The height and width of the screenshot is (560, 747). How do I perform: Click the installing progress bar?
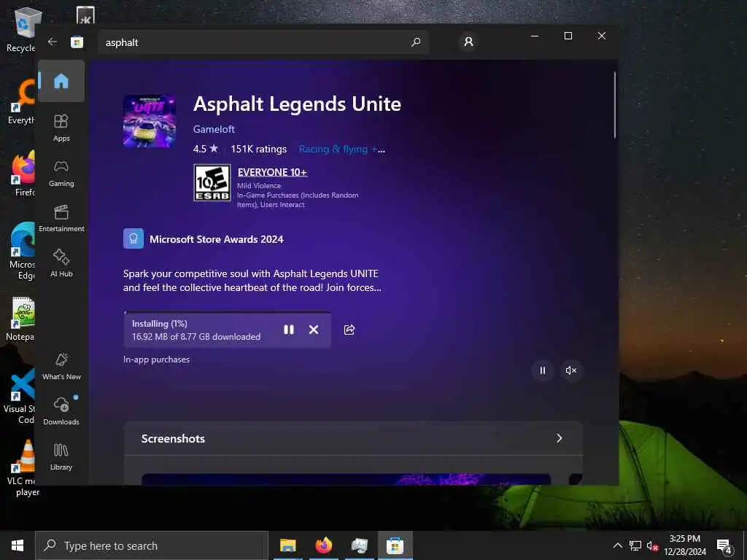pyautogui.click(x=228, y=312)
